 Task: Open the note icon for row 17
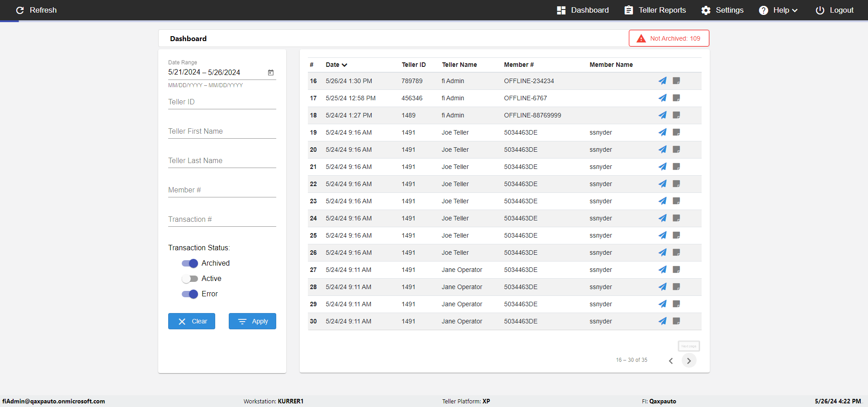tap(676, 98)
